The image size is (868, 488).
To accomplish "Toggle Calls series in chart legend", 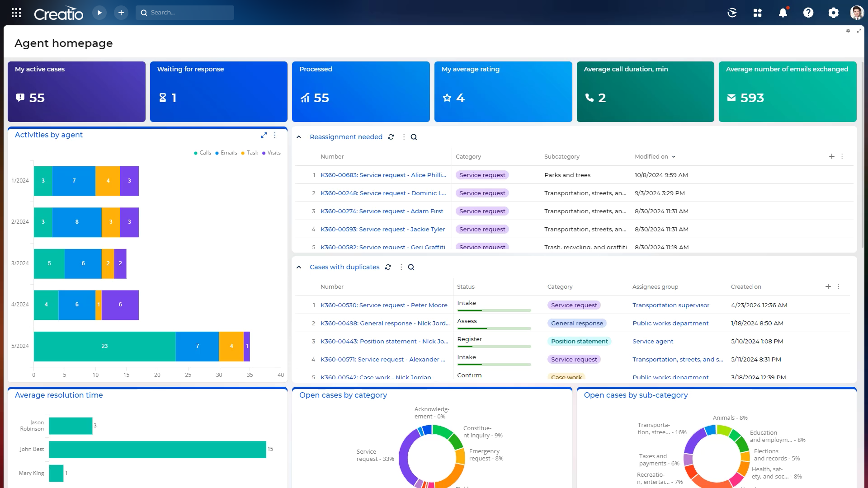I will coord(203,153).
